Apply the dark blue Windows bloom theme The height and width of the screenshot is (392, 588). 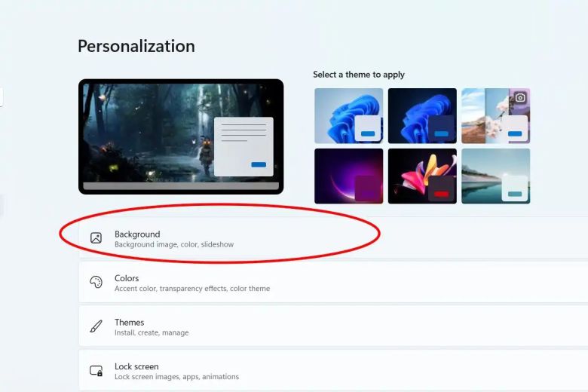[x=421, y=115]
